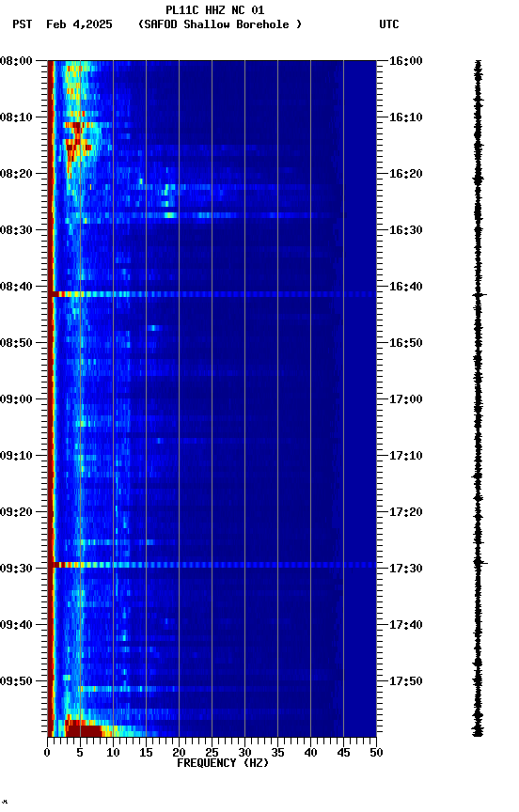Click the 09:20 PST time label

16,512
